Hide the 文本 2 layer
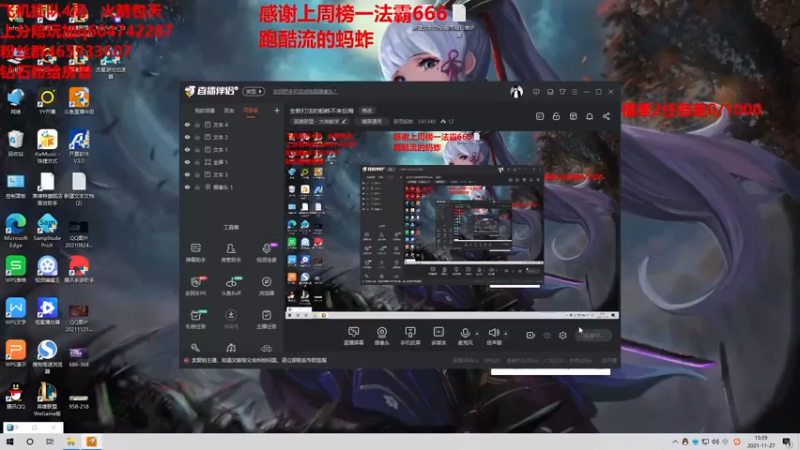This screenshot has height=450, width=800. (187, 137)
